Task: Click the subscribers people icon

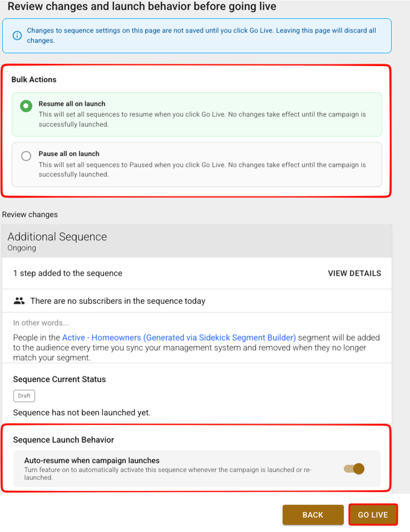Action: coord(19,301)
